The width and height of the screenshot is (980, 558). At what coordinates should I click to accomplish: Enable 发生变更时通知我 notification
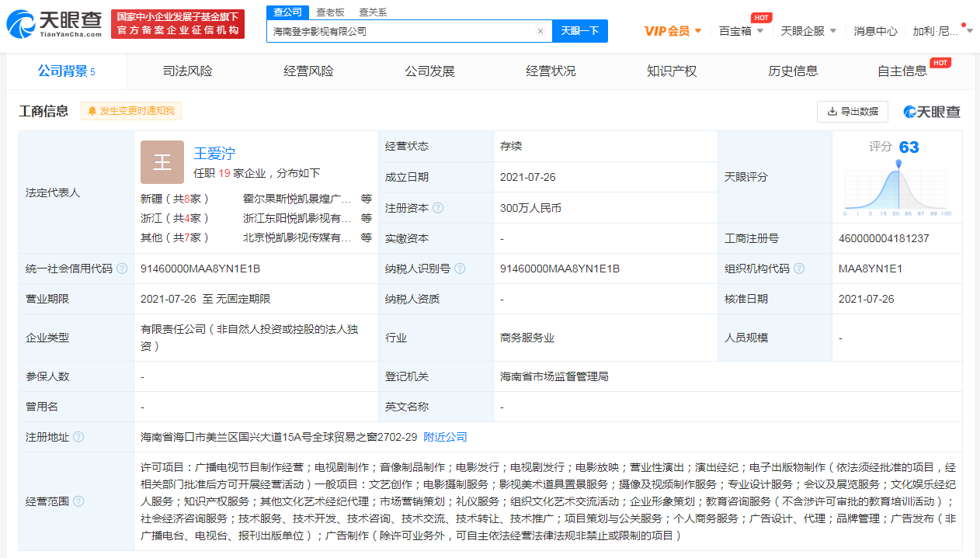pyautogui.click(x=131, y=112)
